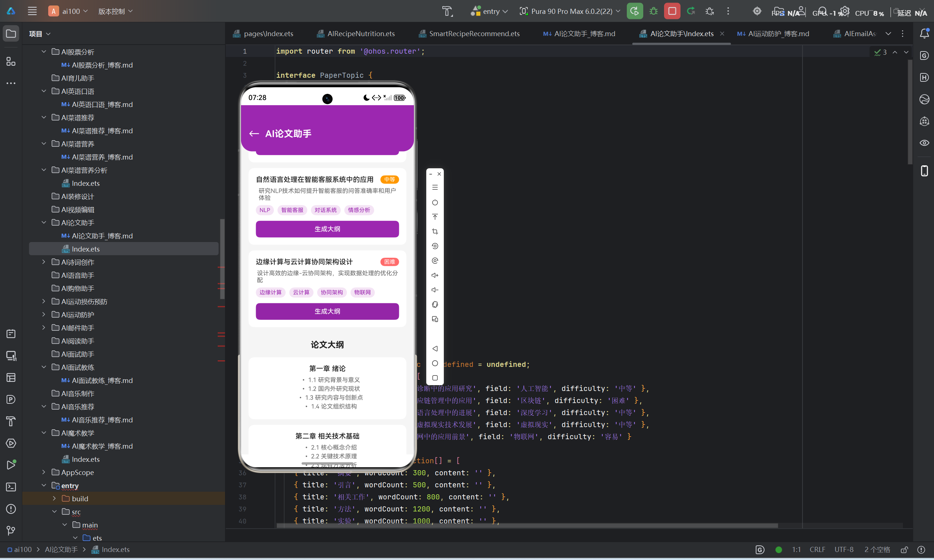
Task: Tap 生成大纲 for 自然语言处理 topic
Action: tap(327, 229)
